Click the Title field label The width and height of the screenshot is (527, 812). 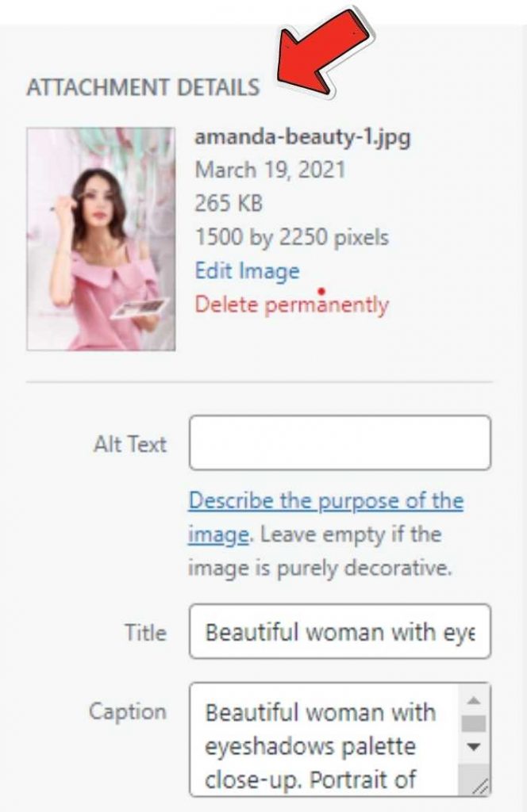coord(145,633)
